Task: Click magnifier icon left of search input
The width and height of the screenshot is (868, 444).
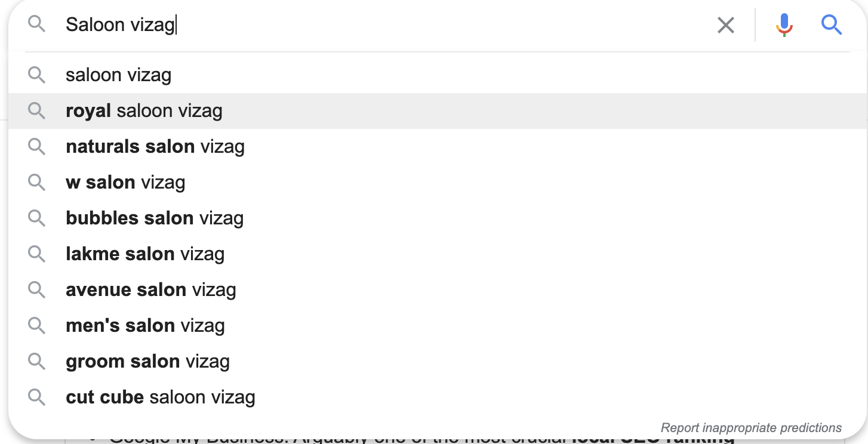Action: 37,24
